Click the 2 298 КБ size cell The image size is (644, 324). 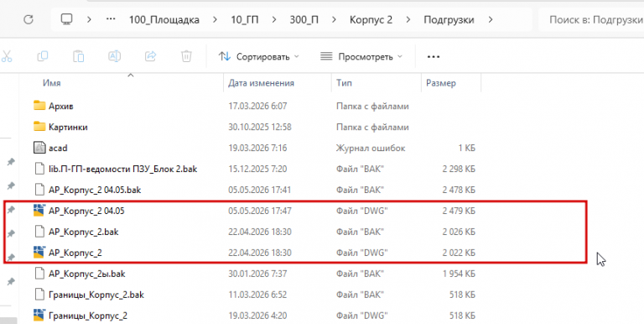pyautogui.click(x=459, y=169)
